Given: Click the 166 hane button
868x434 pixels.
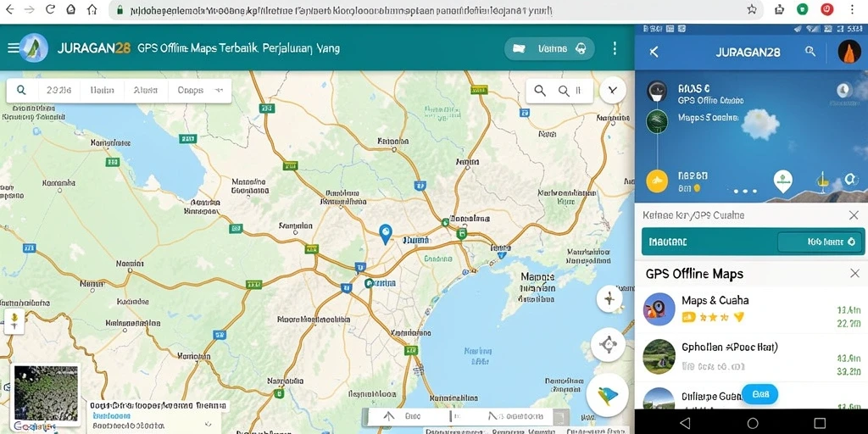Looking at the screenshot, I should 821,242.
